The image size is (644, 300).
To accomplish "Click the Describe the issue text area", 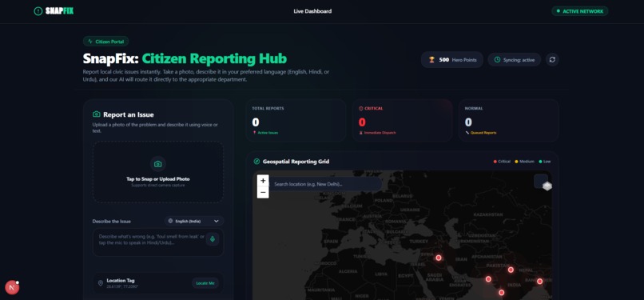I will coord(158,242).
